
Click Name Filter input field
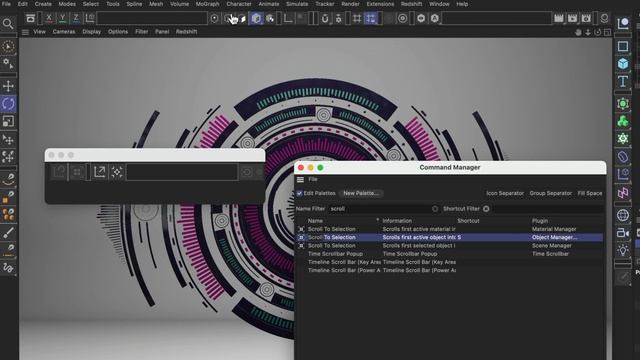coord(380,209)
